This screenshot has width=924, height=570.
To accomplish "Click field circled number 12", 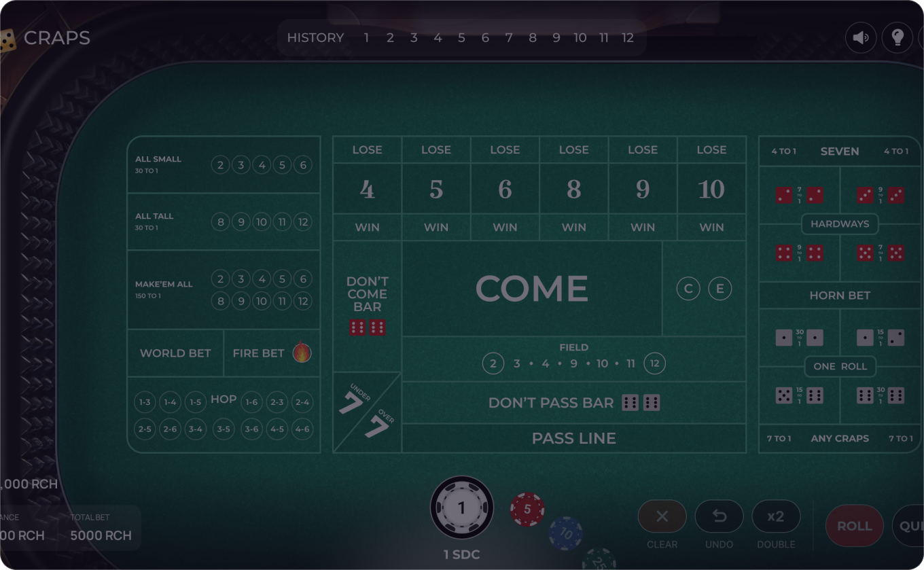I will 655,363.
